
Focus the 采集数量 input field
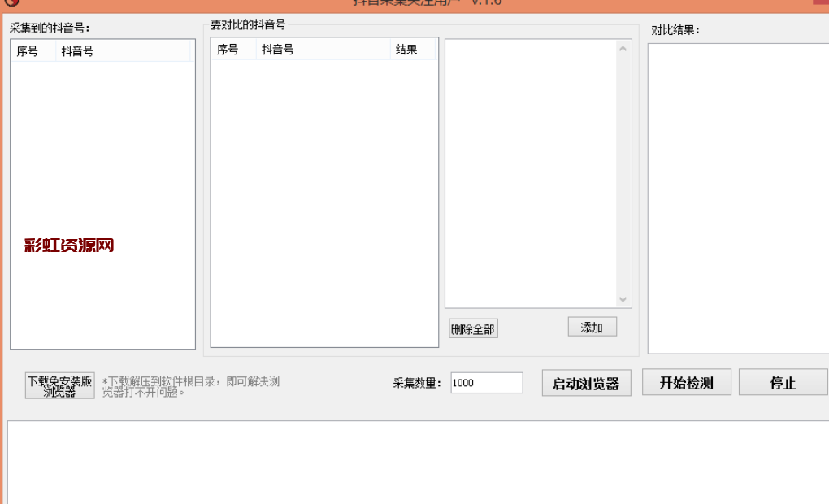(486, 383)
